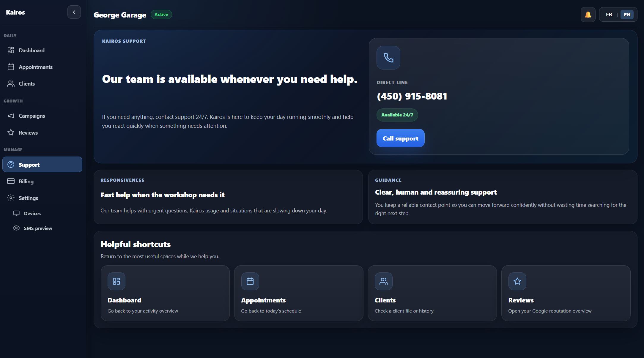Open the Clients section via the people icon
The image size is (644, 358).
point(11,83)
